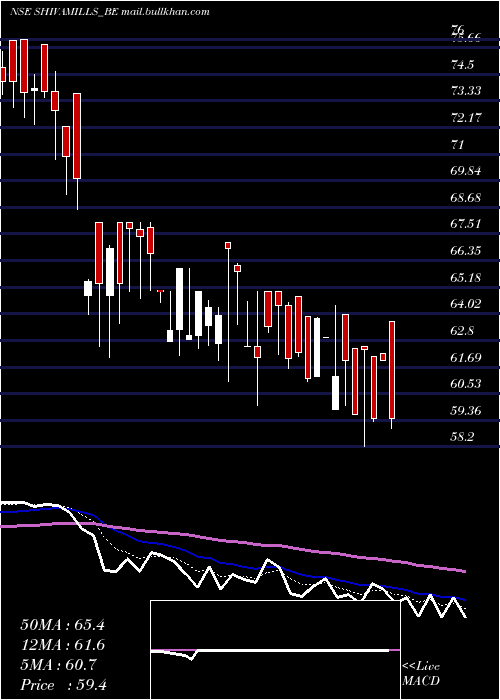Click the 64.02 price axis label
The height and width of the screenshot is (700, 500).
(x=466, y=304)
